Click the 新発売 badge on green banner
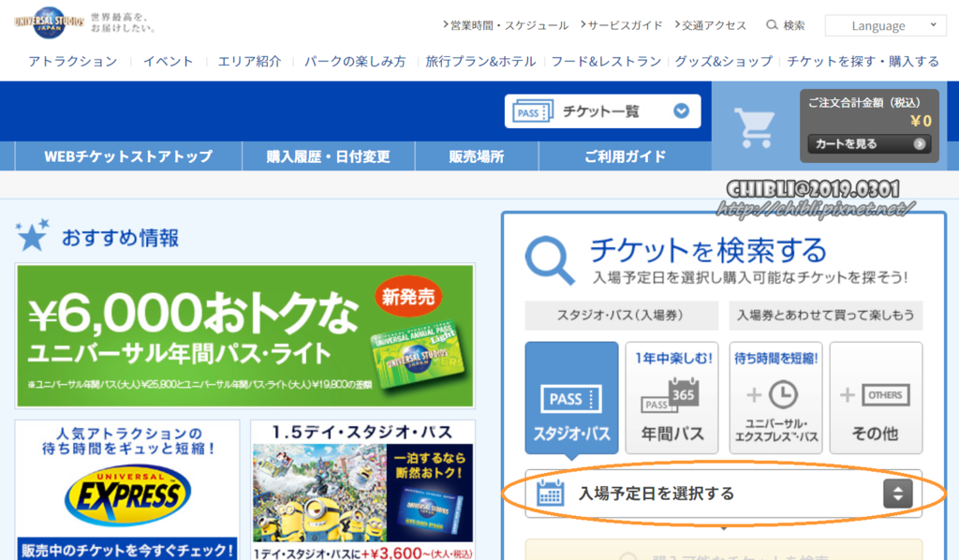Screen dimensions: 959x560 tap(408, 297)
